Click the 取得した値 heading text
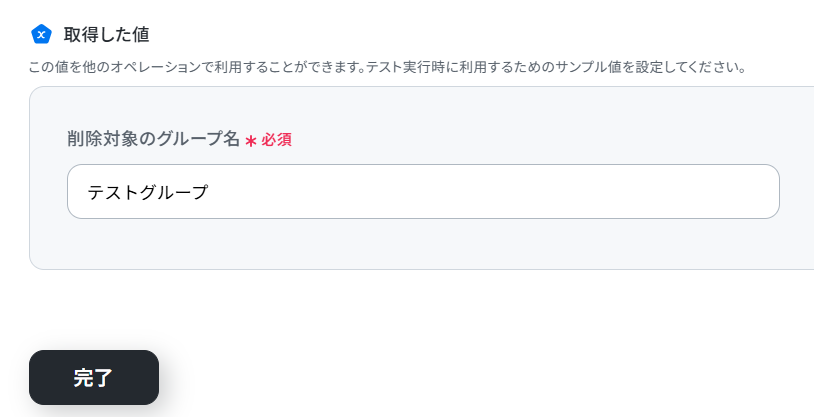 click(x=106, y=34)
